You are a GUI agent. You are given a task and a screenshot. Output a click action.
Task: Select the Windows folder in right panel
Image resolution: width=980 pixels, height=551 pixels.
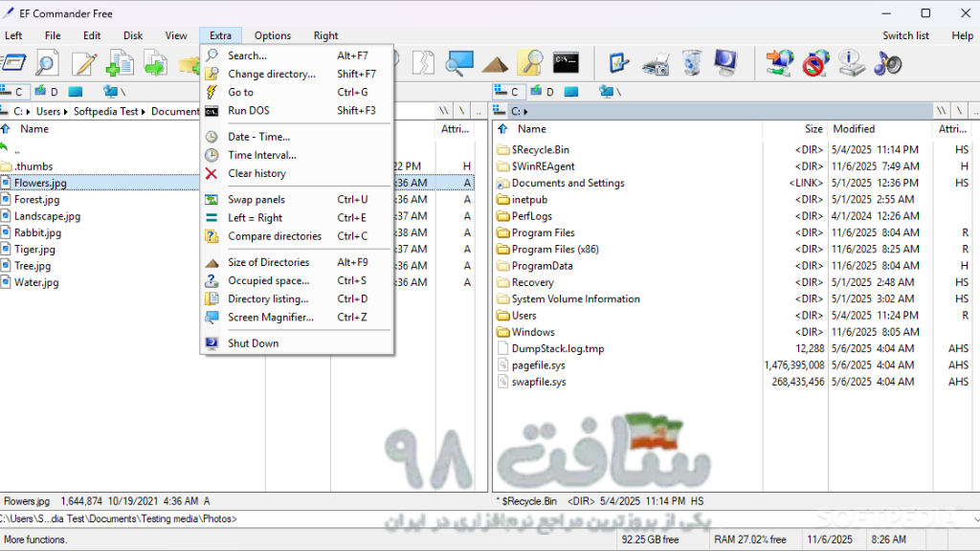(533, 332)
